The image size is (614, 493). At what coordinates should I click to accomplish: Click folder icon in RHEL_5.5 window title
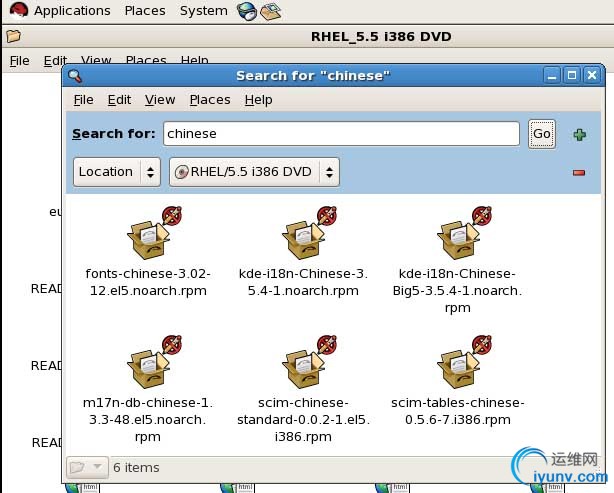[13, 36]
